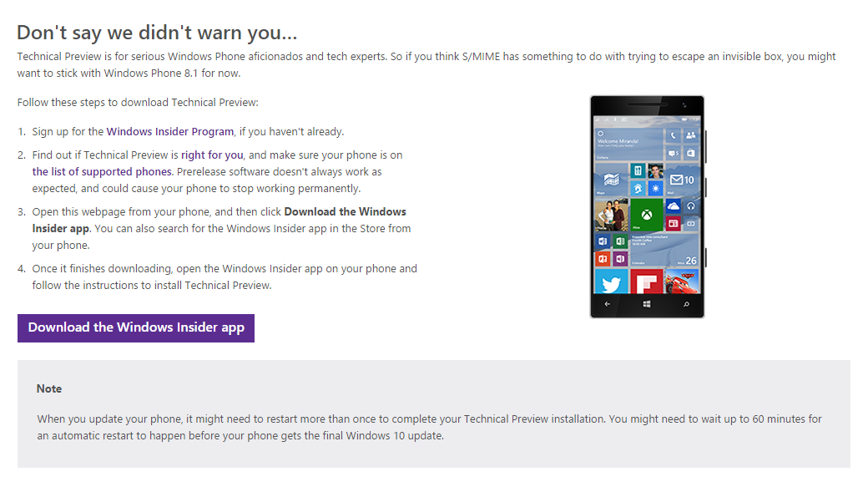Viewport: 868px width, 482px height.
Task: Tap the fork and knife tile
Action: pyautogui.click(x=638, y=170)
